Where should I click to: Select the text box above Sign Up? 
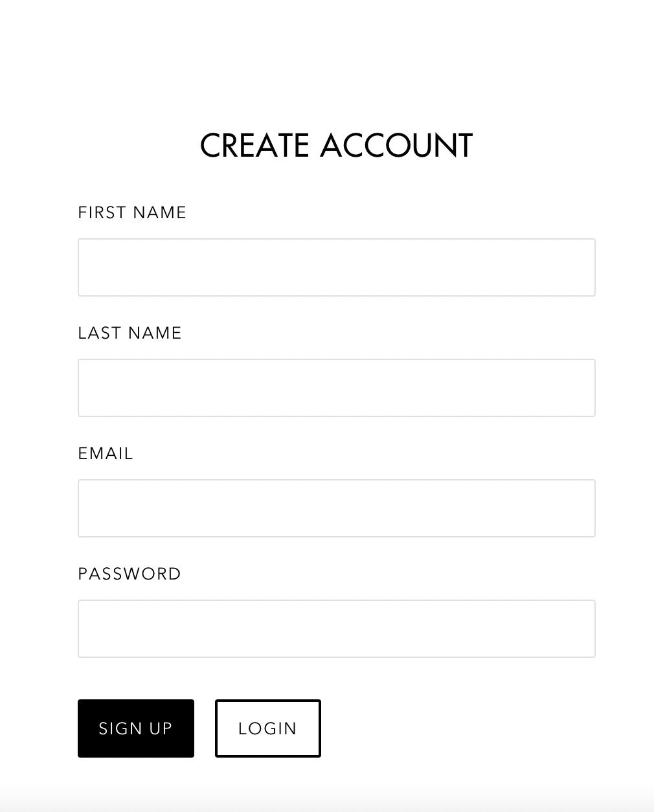(x=336, y=629)
